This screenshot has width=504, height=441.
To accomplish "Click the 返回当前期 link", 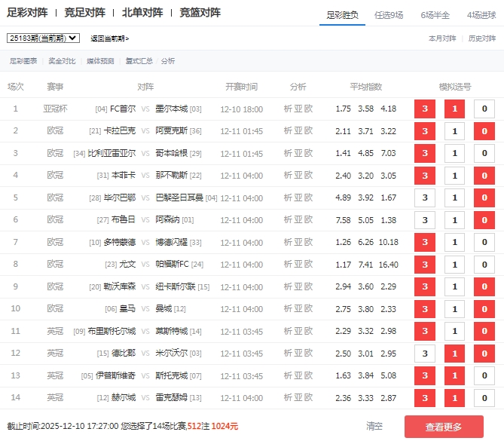I will click(x=109, y=38).
